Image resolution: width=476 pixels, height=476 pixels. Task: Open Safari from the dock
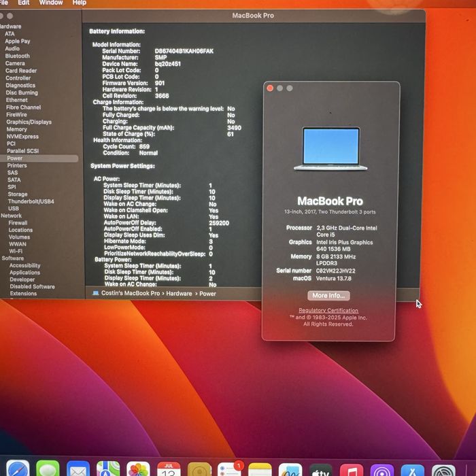[x=18, y=469]
